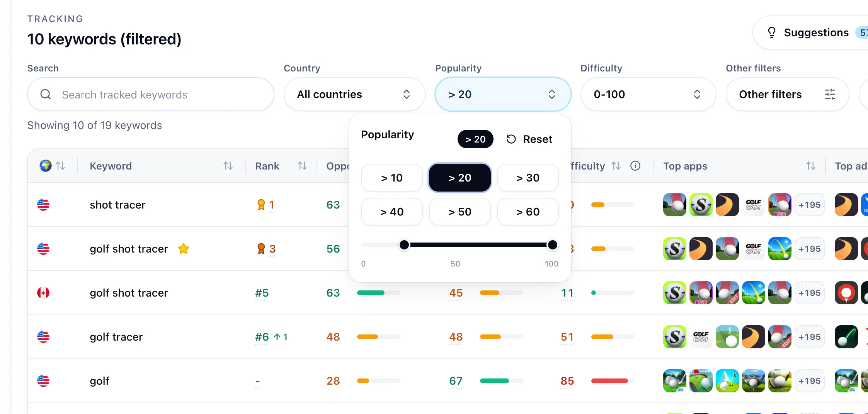Click the lightbulb Suggestions button
The height and width of the screenshot is (414, 868).
[810, 33]
